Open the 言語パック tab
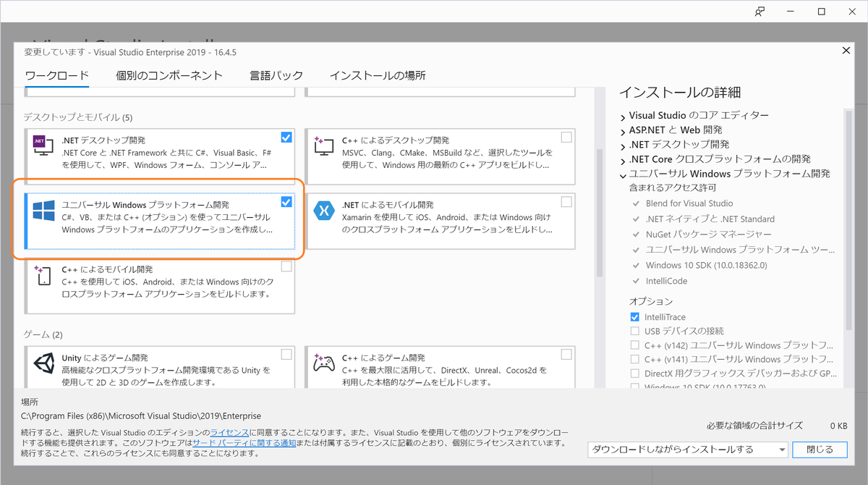 276,75
